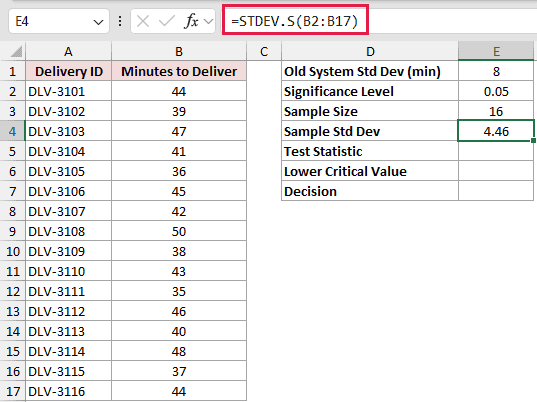Click the Select All corner triangle
537x402 pixels.
pos(16,51)
